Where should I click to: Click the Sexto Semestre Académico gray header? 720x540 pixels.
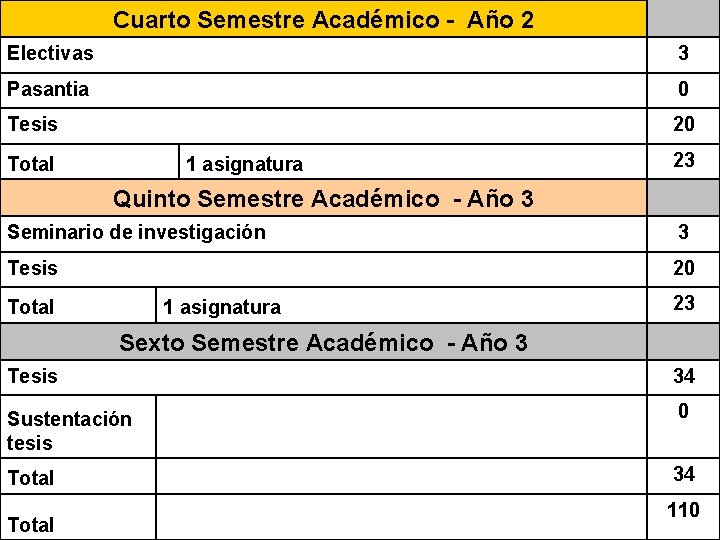tap(323, 342)
